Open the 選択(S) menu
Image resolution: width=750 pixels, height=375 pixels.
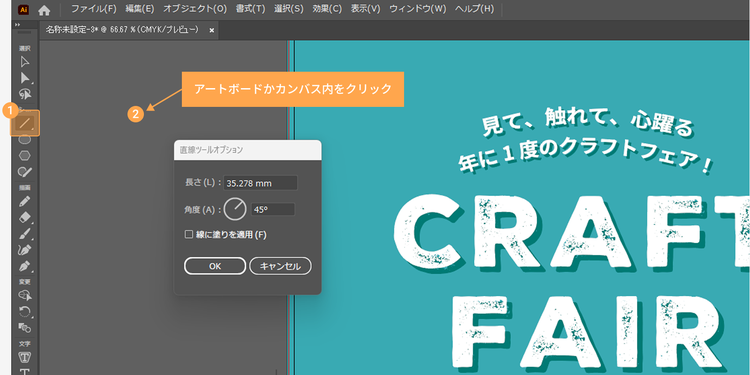click(x=289, y=9)
